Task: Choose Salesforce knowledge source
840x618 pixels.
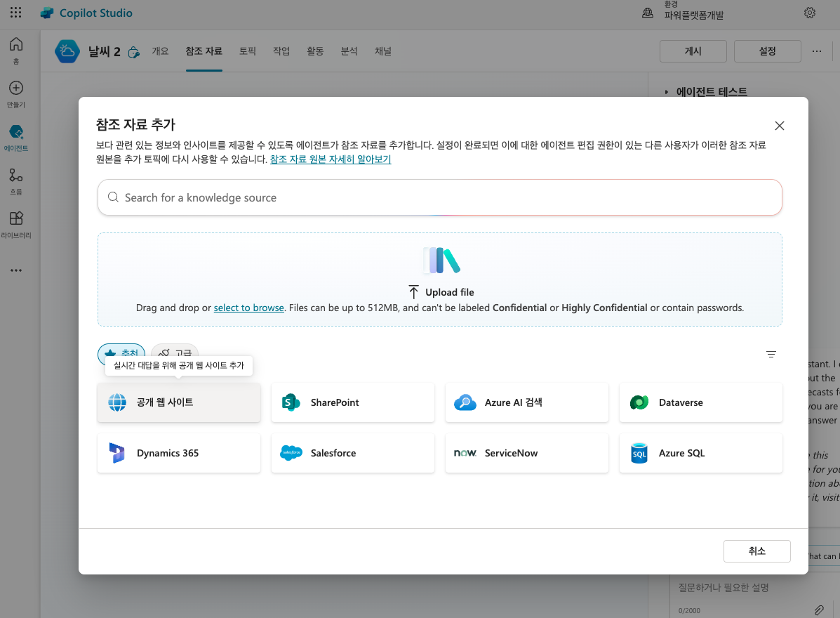Action: point(353,453)
